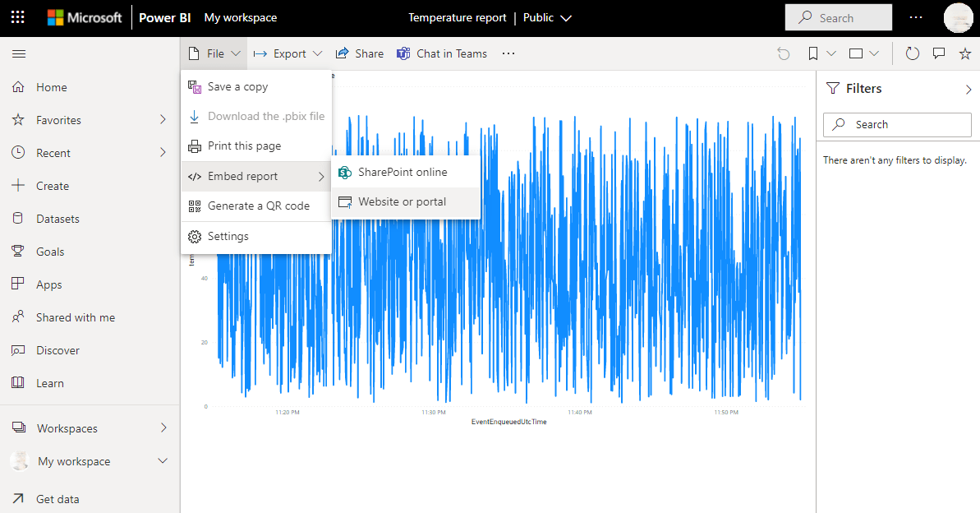The image size is (980, 513).
Task: Click the Export toolbar option
Action: click(288, 53)
